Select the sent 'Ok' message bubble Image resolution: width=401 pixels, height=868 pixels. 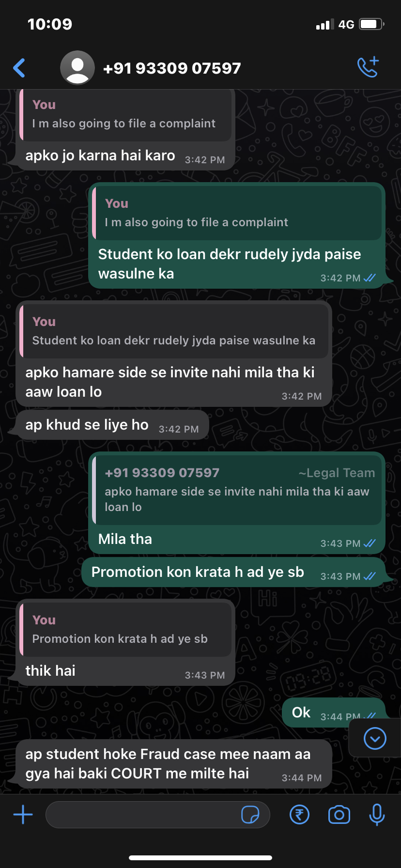tap(333, 713)
